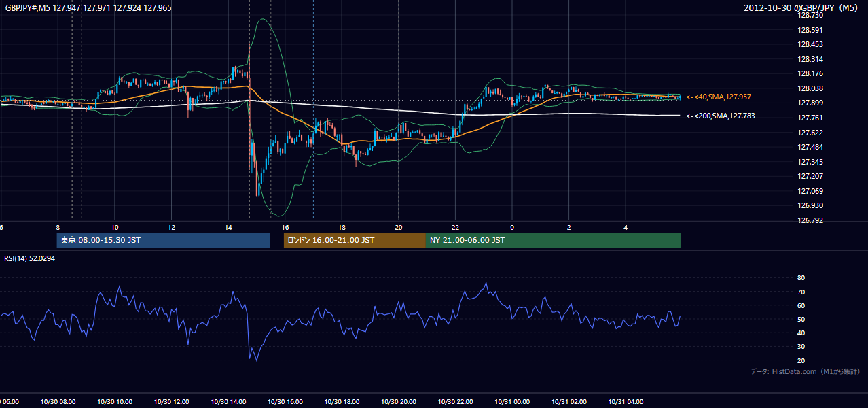Screen dimensions: 868x408
Task: Click price scale value 127.207
Action: click(x=811, y=176)
